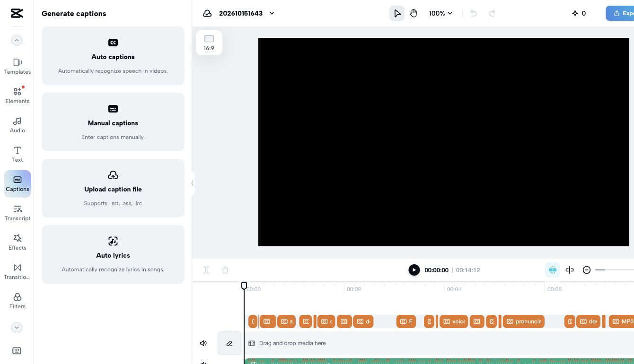The width and height of the screenshot is (634, 364).
Task: Click the Redo arrow
Action: [492, 13]
